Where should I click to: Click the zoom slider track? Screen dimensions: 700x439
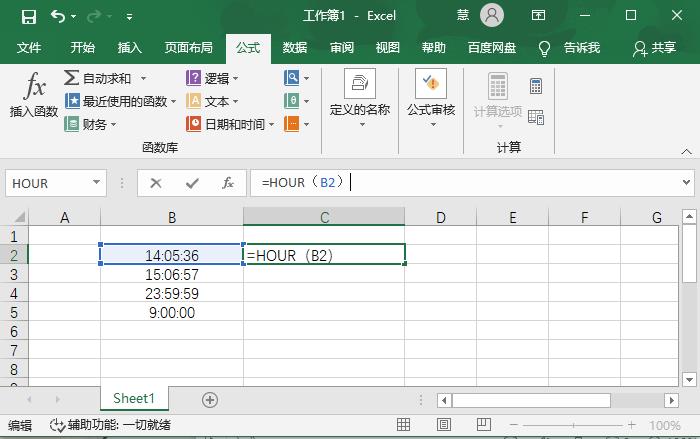(x=573, y=425)
